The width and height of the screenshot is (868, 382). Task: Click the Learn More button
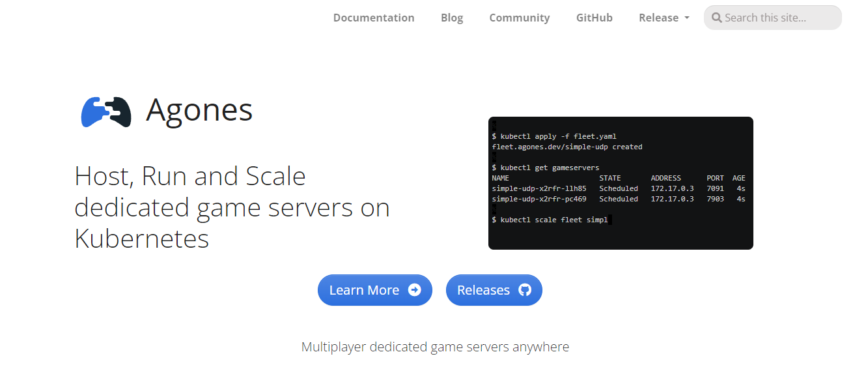point(375,290)
